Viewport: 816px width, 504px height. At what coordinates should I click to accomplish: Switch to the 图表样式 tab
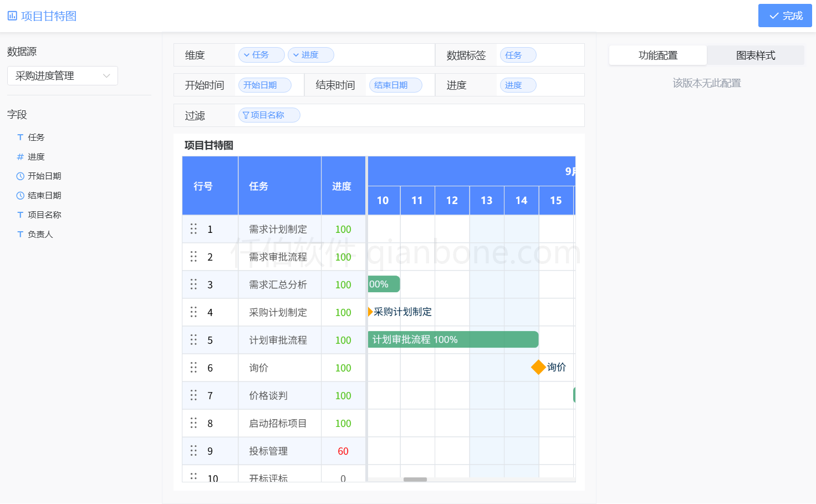click(x=756, y=55)
